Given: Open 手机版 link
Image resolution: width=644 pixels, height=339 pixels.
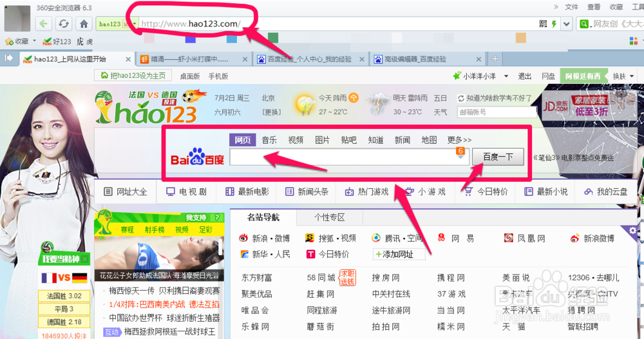Looking at the screenshot, I should pos(218,76).
